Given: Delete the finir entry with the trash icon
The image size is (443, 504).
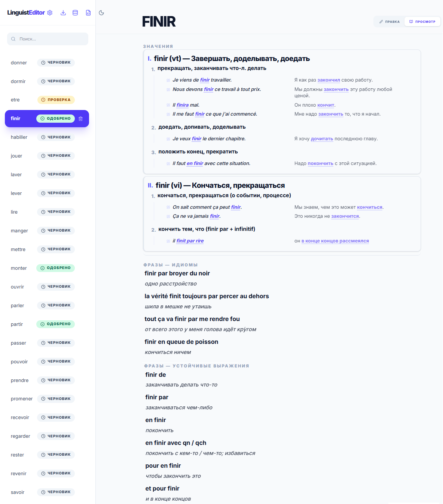Looking at the screenshot, I should (81, 119).
